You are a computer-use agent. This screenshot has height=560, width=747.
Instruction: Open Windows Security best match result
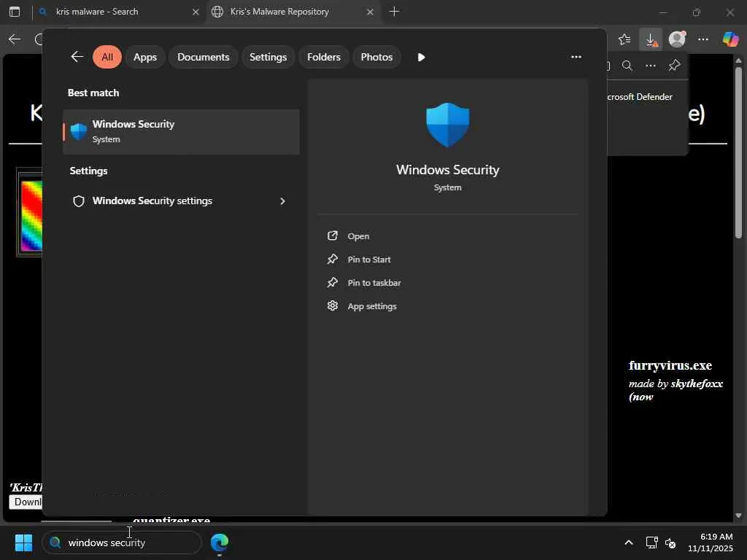coord(181,132)
